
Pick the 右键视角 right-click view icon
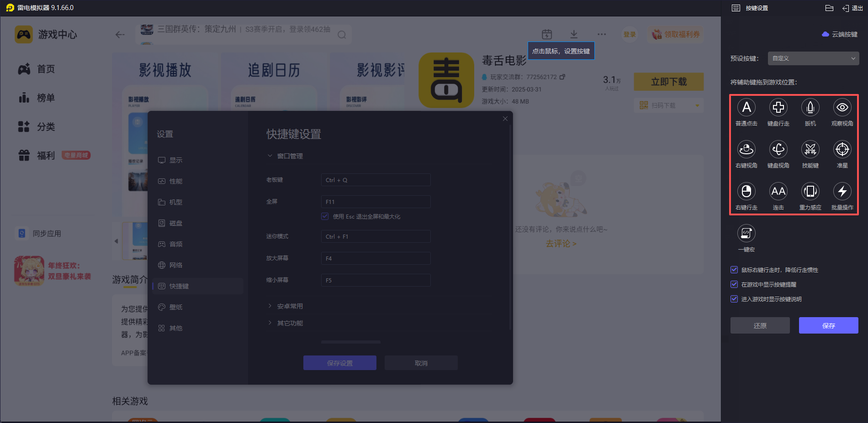click(x=746, y=150)
